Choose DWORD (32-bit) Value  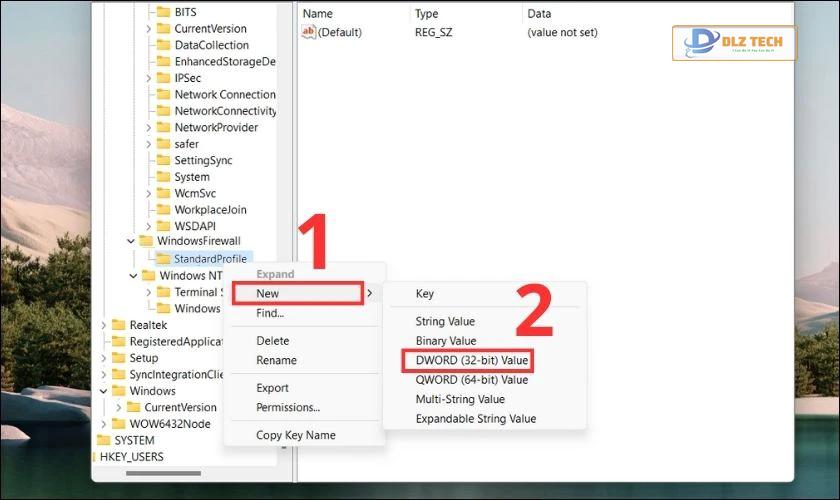pyautogui.click(x=471, y=360)
